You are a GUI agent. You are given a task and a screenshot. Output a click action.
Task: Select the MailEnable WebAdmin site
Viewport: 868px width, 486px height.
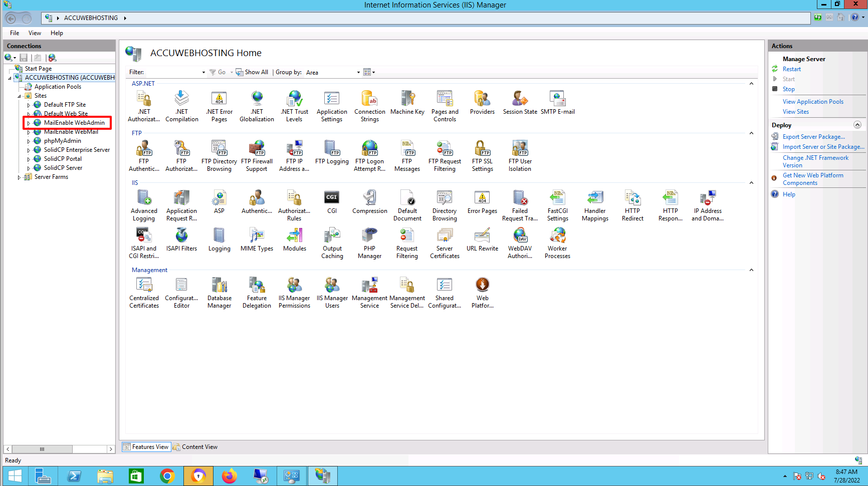[x=74, y=123]
